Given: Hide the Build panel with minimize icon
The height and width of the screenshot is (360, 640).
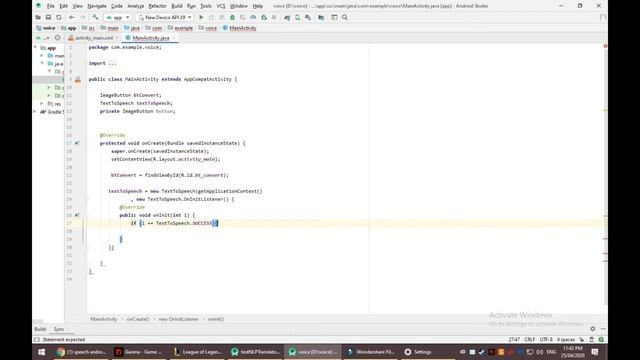Looking at the screenshot, I should coord(603,329).
